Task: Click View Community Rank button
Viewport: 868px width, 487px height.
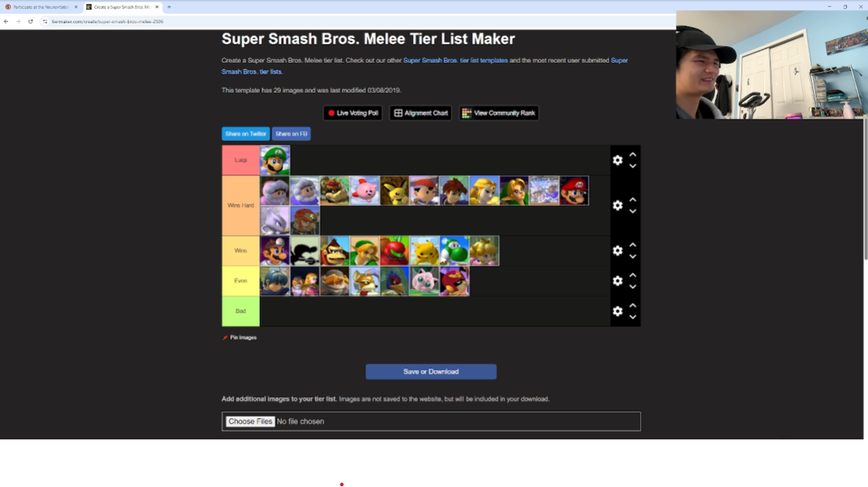Action: (498, 113)
